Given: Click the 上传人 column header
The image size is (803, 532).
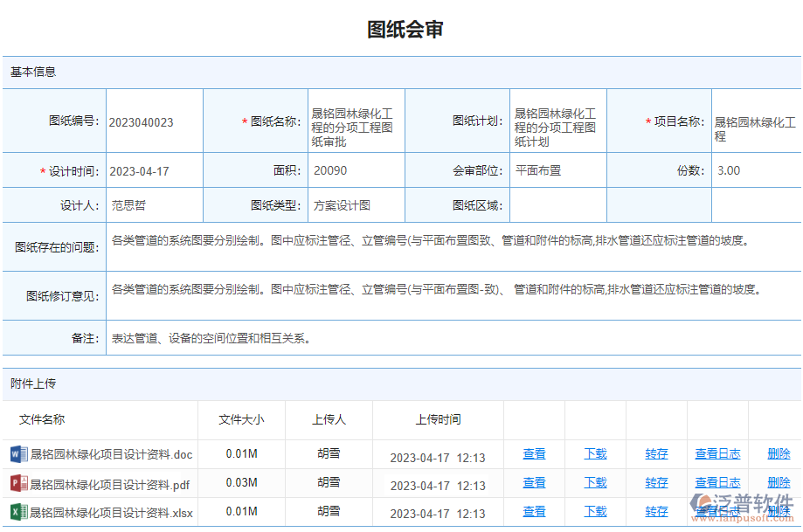Looking at the screenshot, I should [x=329, y=419].
